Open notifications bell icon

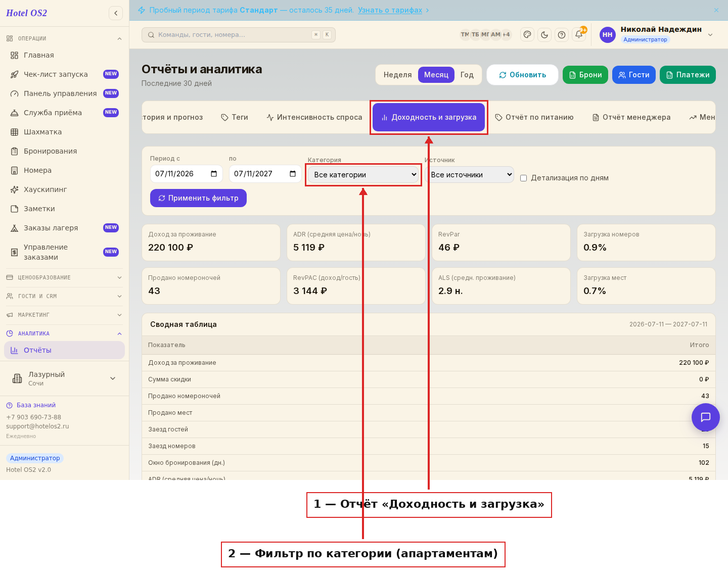pos(579,34)
